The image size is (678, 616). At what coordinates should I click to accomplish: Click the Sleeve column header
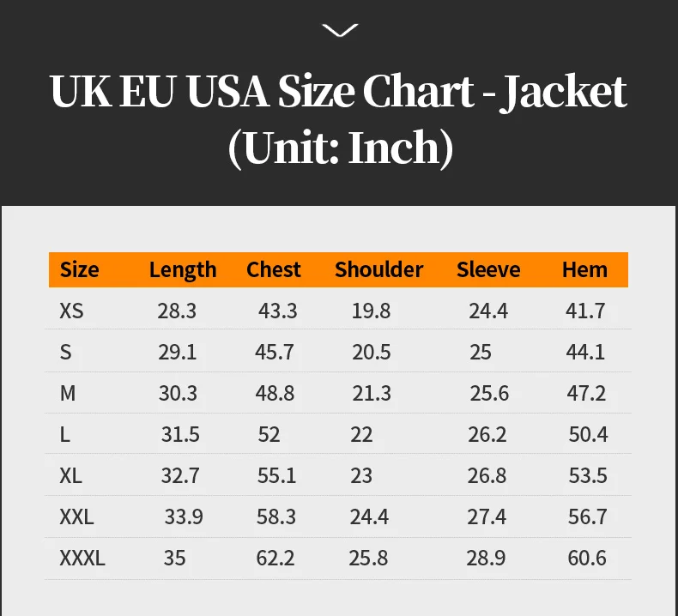488,269
